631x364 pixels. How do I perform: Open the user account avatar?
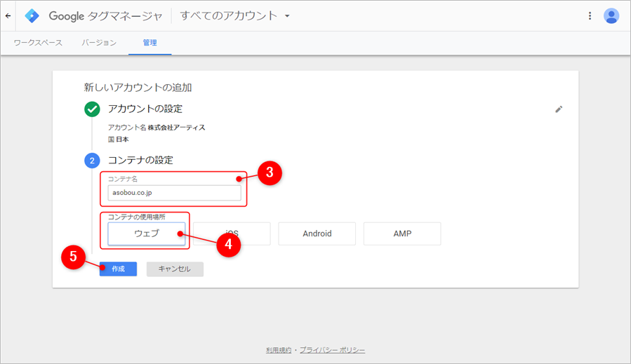[611, 16]
